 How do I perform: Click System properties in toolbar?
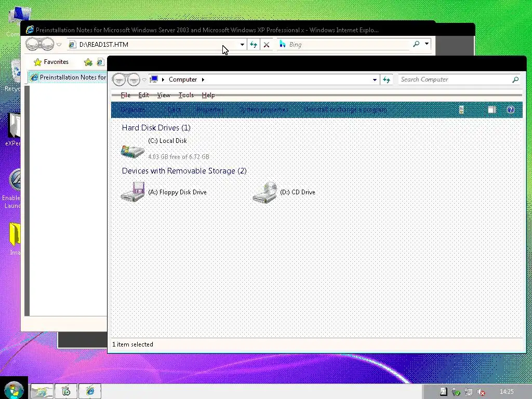point(263,110)
